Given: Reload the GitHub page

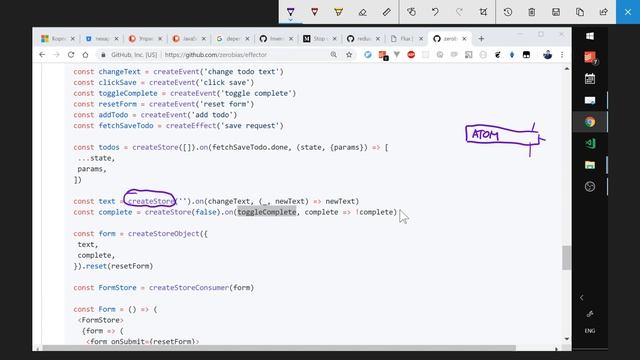Looking at the screenshot, I should 71,54.
